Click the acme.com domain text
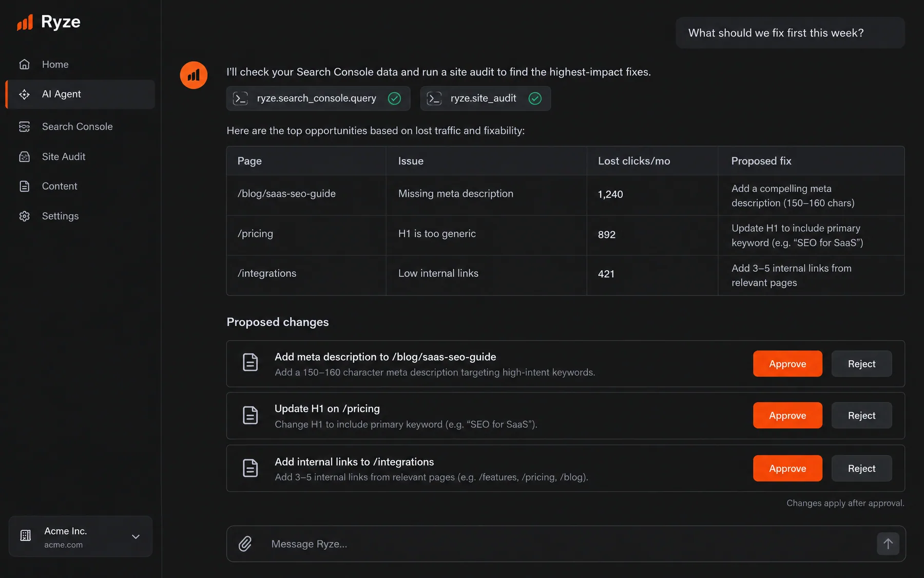Viewport: 924px width, 578px height. 63,545
